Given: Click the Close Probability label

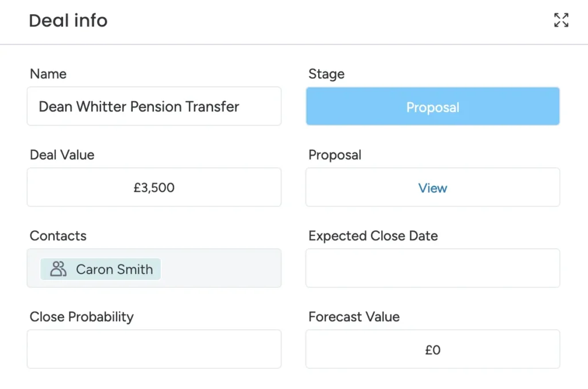Looking at the screenshot, I should pos(82,317).
